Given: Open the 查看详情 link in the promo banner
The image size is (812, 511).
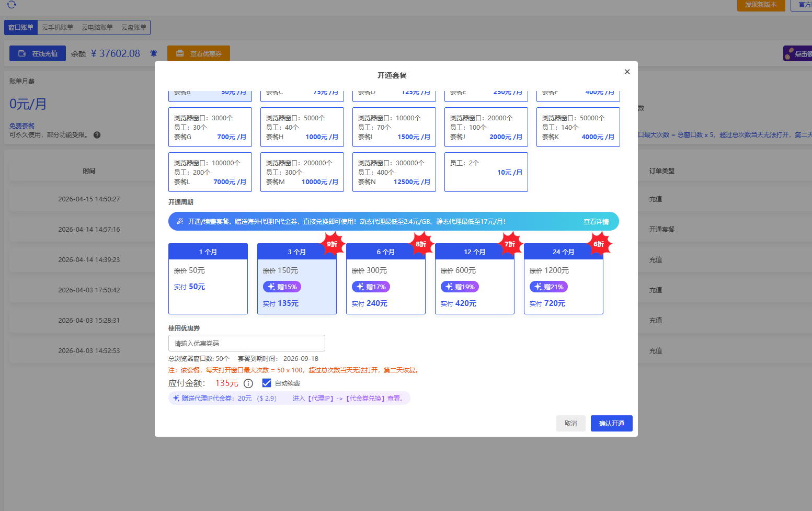Looking at the screenshot, I should [x=596, y=222].
